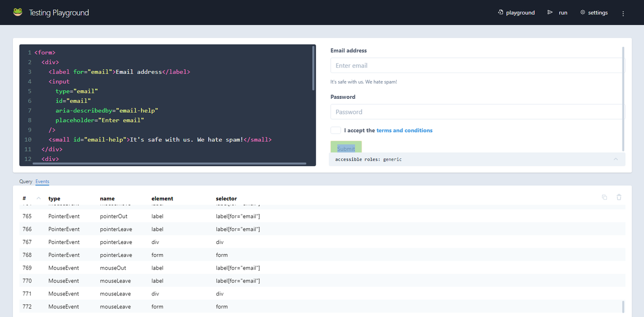Copy the events list using copy icon
The width and height of the screenshot is (644, 317).
[x=604, y=197]
